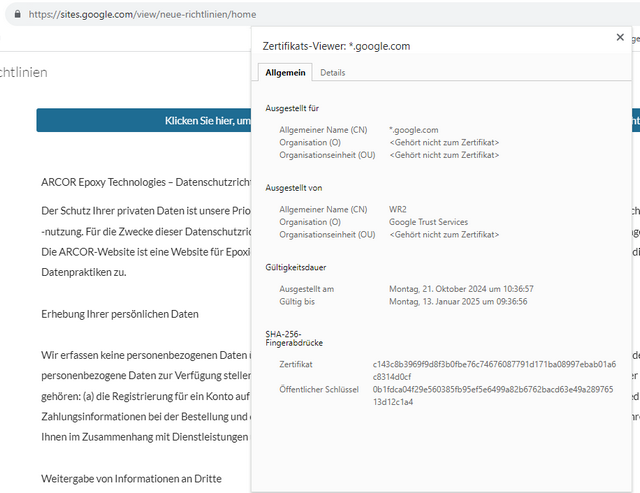Viewport: 640px width, 493px height.
Task: Click the blue 'Klicken Sie hier' button
Action: pyautogui.click(x=144, y=120)
